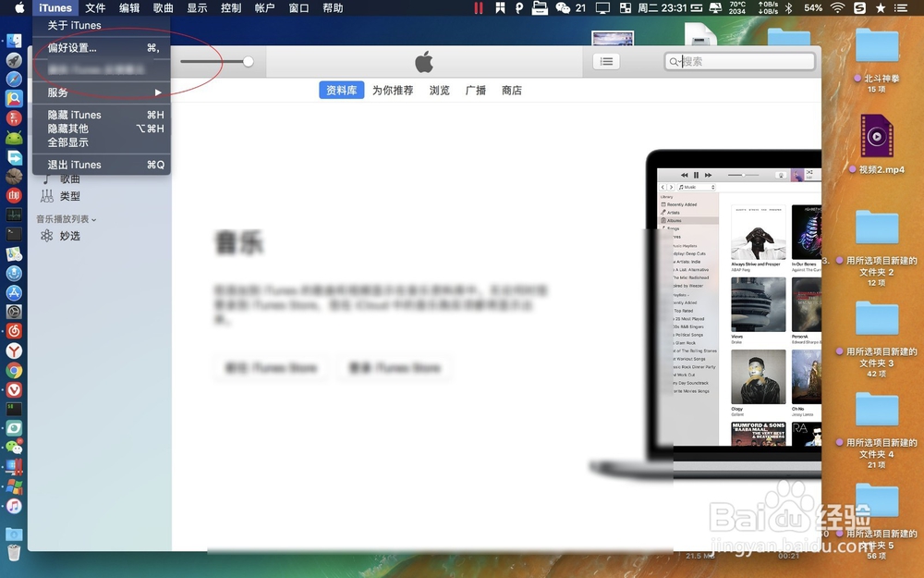Choose 关于 iTunes menu entry

[102, 25]
